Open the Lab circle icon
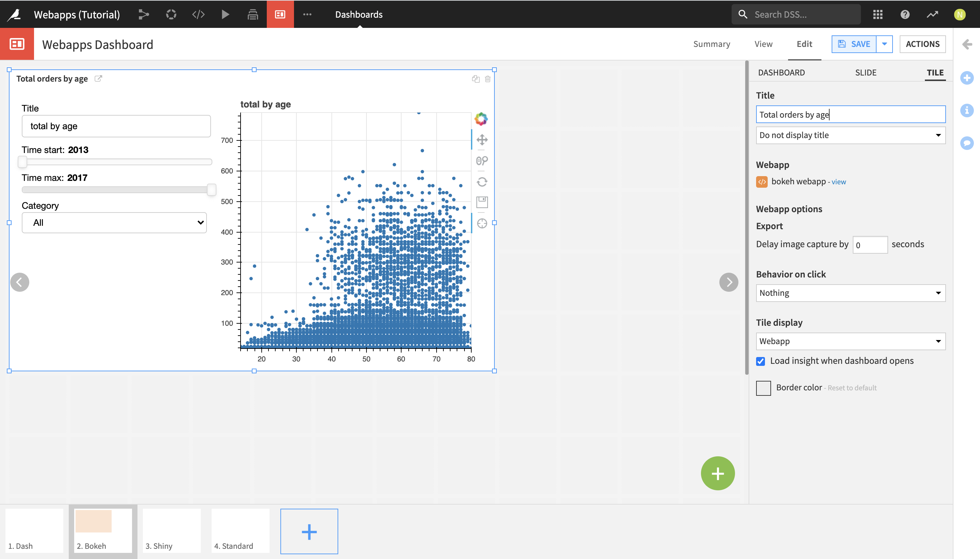Screen dimensions: 980x559 point(171,15)
